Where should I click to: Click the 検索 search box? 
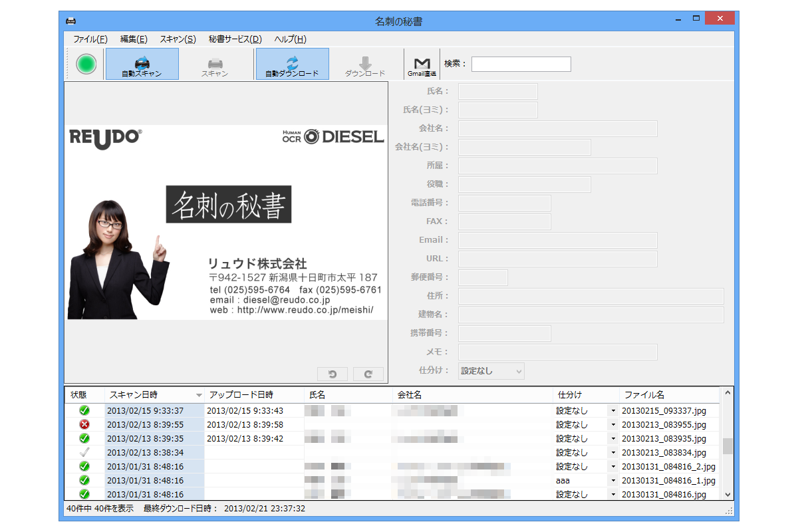521,64
